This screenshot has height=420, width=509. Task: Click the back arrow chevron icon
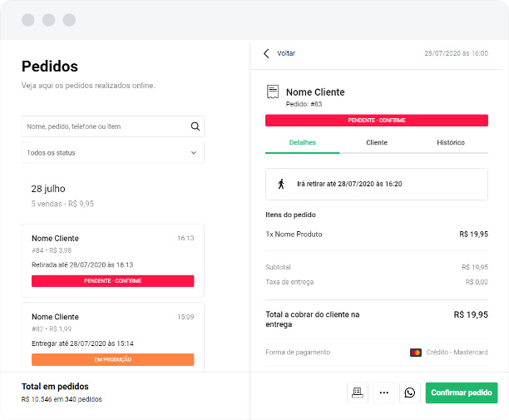(x=266, y=53)
